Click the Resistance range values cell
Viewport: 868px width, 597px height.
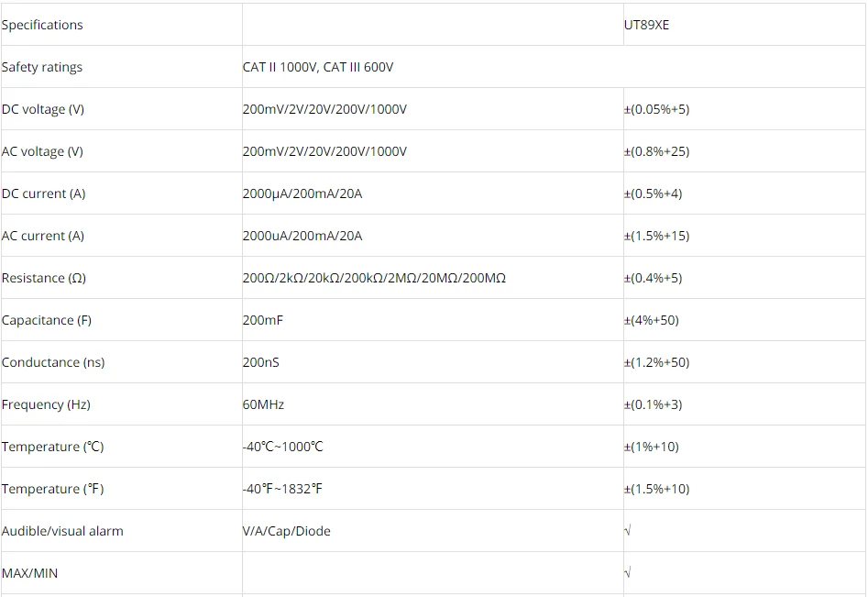click(x=374, y=278)
